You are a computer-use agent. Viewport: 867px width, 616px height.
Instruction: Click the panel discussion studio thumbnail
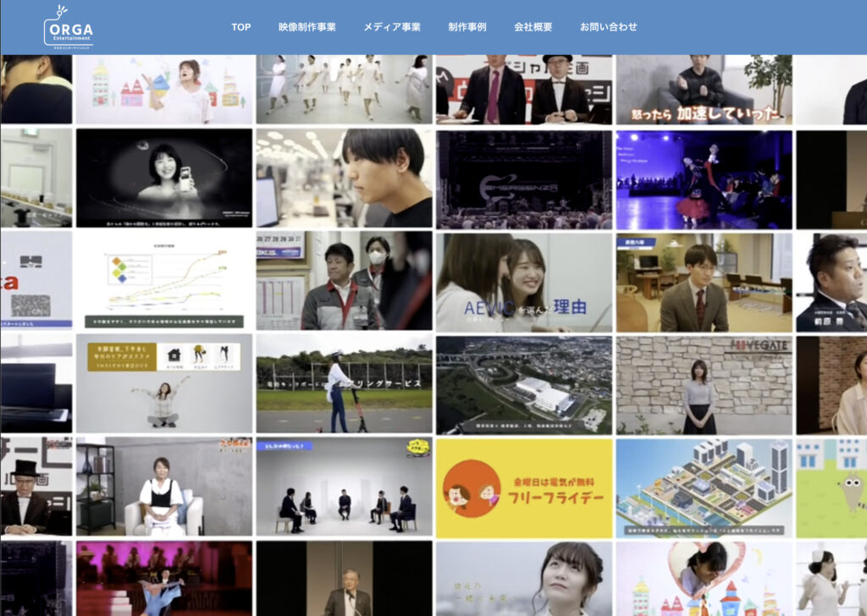tap(344, 488)
